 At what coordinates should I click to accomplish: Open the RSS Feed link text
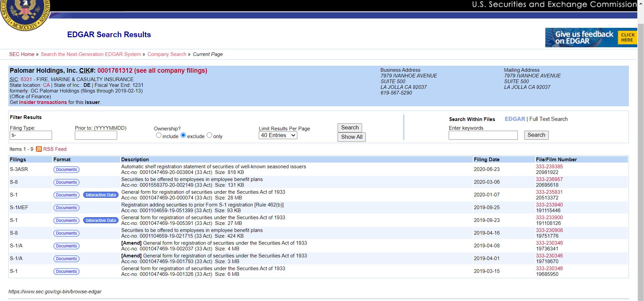pyautogui.click(x=55, y=149)
